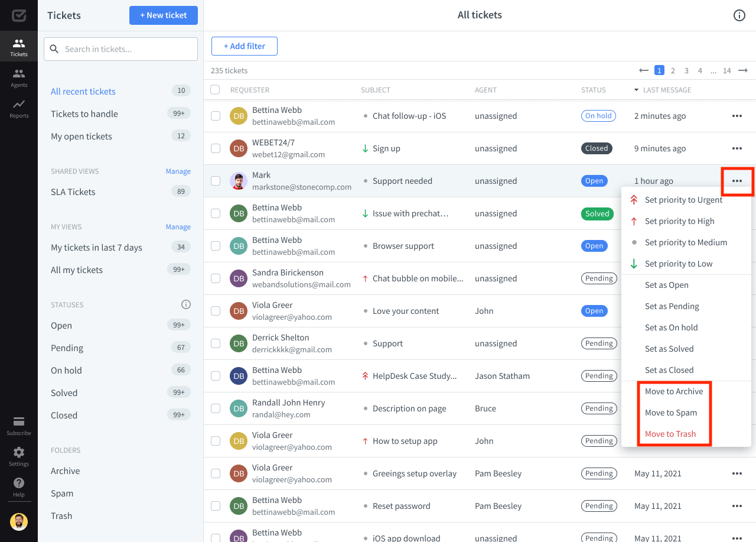
Task: Open more actions for Greeings setup overlay ticket
Action: click(737, 473)
